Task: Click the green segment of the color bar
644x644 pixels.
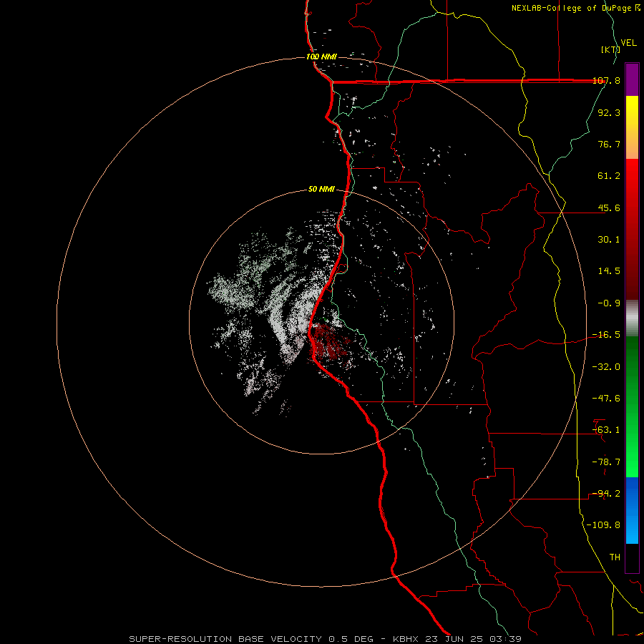Action: pyautogui.click(x=632, y=406)
